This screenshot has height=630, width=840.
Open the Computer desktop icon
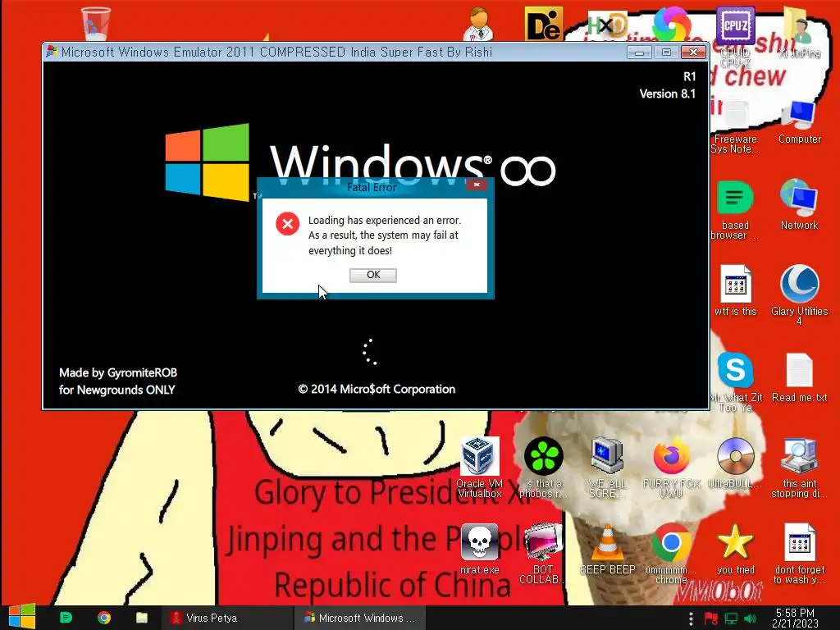click(x=799, y=123)
